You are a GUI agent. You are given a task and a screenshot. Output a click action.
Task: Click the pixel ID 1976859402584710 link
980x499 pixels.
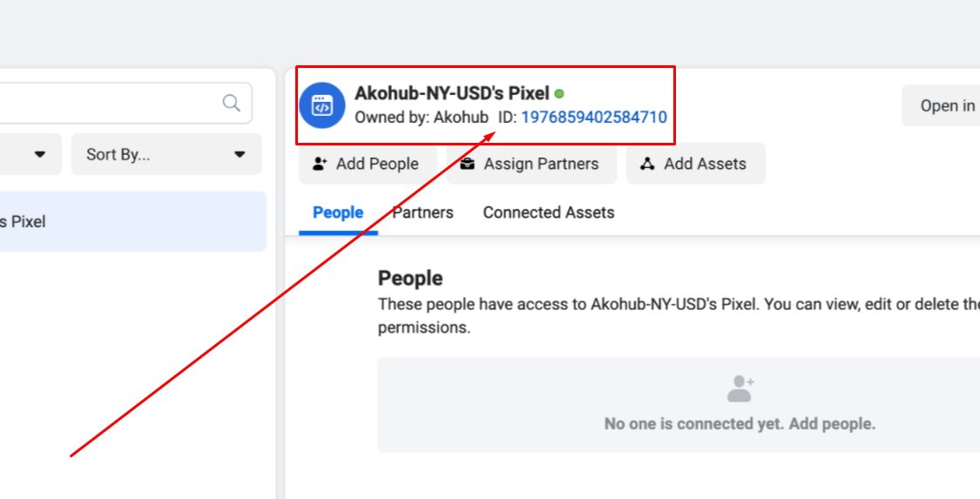pyautogui.click(x=594, y=117)
